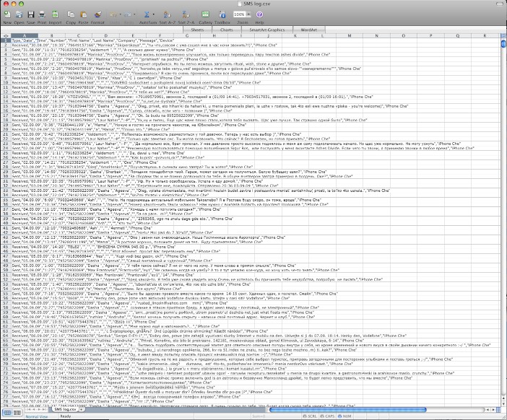Select column M header
507x420 pixels.
click(350, 36)
